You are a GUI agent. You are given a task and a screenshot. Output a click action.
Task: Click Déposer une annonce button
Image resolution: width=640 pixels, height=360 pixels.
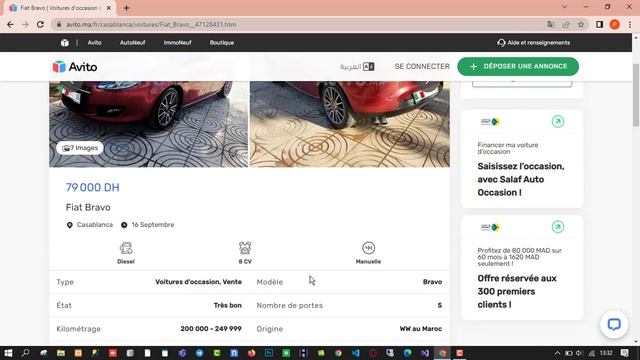[x=518, y=66]
